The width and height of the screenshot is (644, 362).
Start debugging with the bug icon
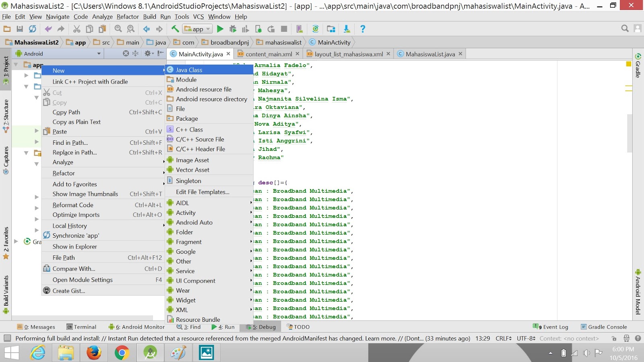[x=233, y=29]
